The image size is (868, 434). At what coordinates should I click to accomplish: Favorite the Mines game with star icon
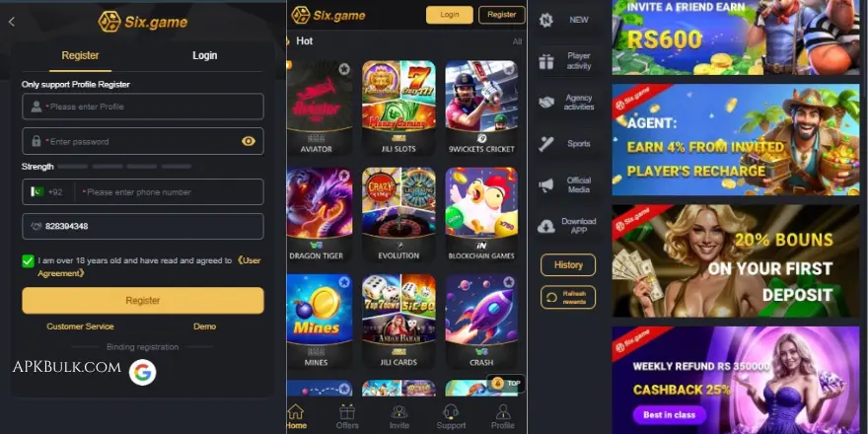coord(344,282)
